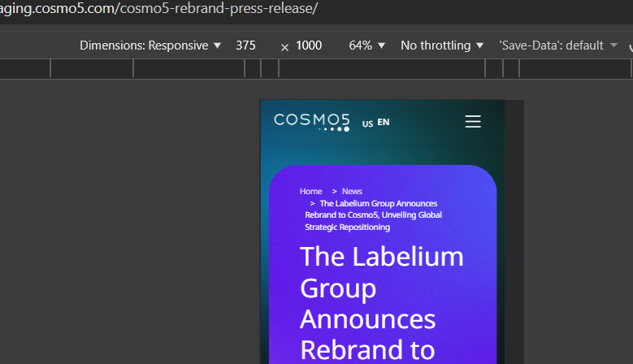Click the Cosmo5 logo
The height and width of the screenshot is (364, 633).
point(312,122)
